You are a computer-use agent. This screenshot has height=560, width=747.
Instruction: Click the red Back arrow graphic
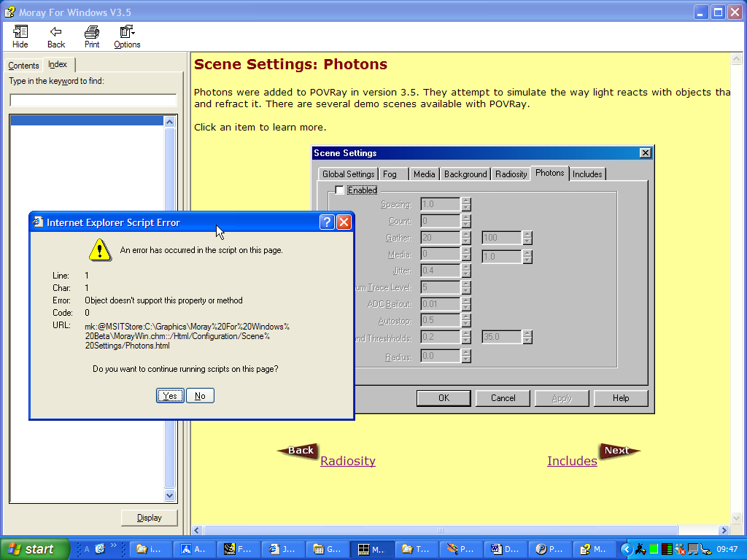coord(299,451)
